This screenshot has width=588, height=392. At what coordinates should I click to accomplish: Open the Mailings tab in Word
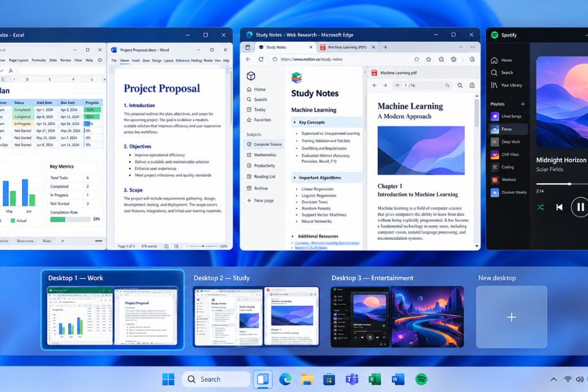pyautogui.click(x=197, y=61)
